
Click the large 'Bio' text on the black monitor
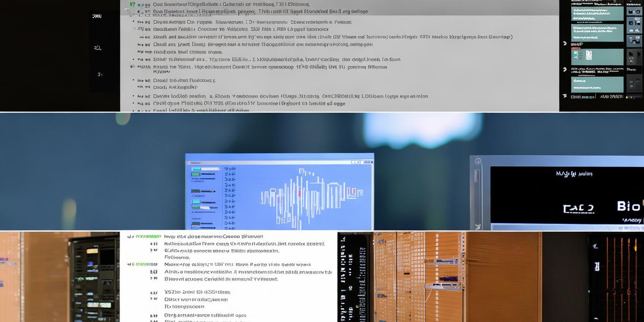tap(628, 206)
